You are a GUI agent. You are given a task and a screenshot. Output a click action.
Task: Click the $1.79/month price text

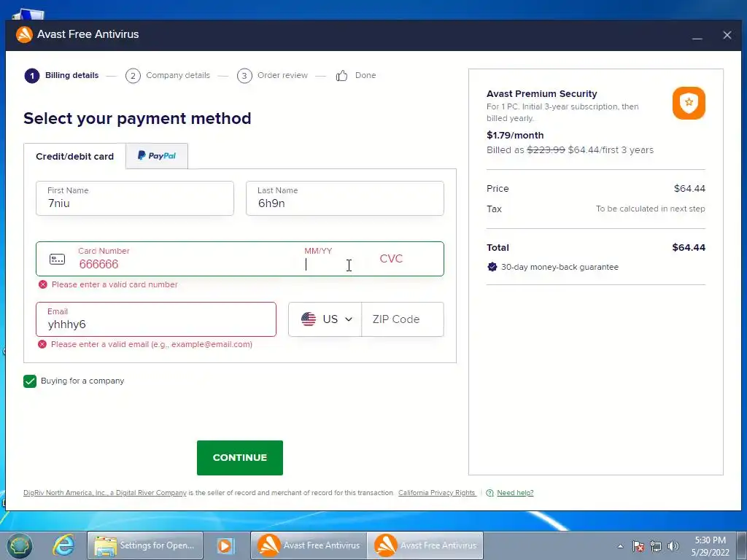[x=515, y=135]
